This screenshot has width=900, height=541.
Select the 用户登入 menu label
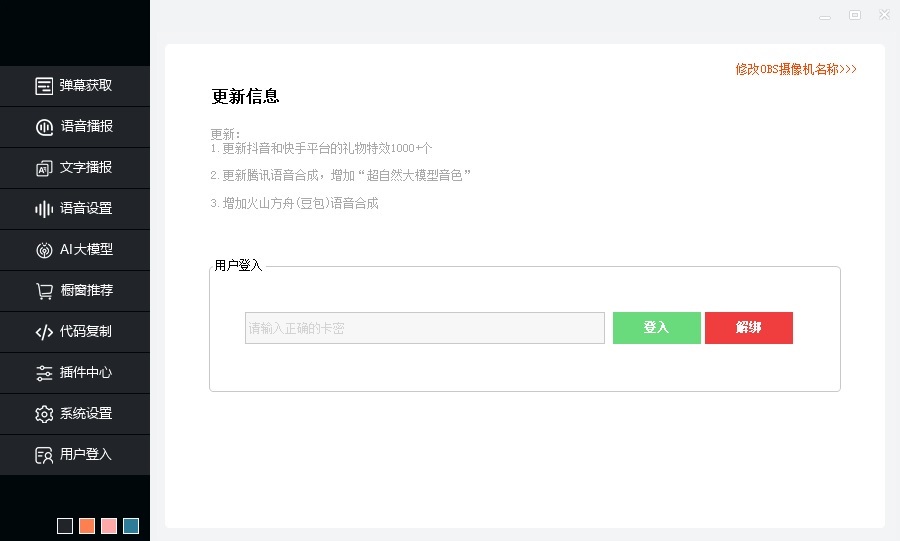coord(86,454)
